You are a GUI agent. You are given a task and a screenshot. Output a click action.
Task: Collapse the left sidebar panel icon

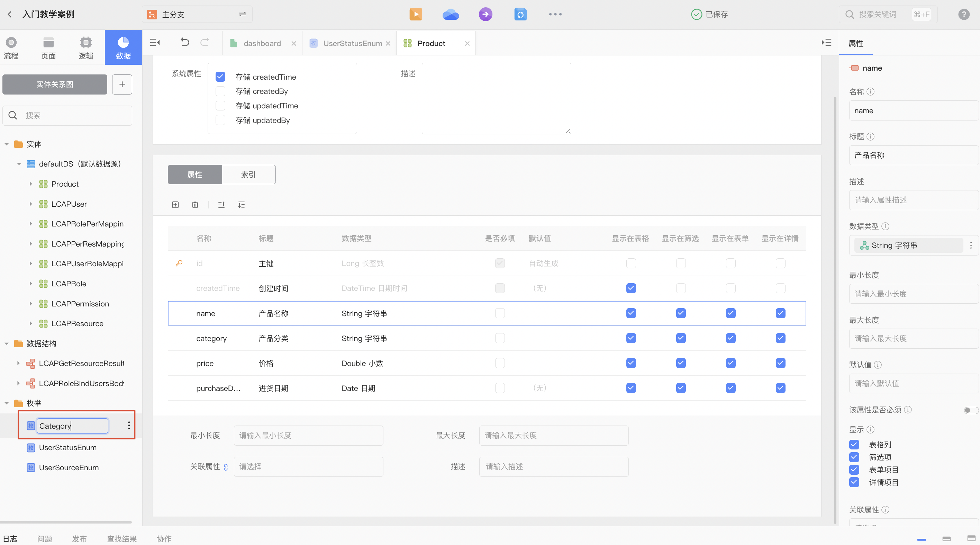click(x=155, y=43)
